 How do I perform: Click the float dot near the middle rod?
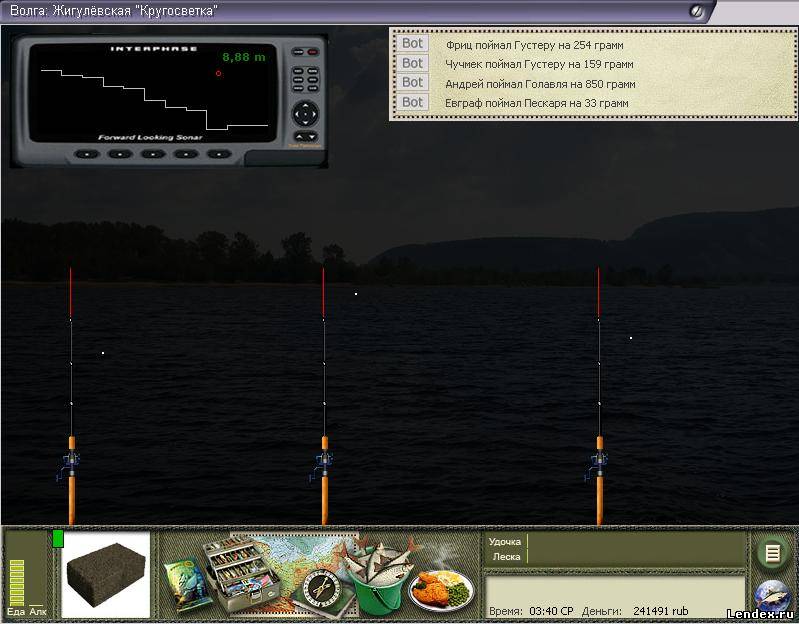[x=356, y=294]
